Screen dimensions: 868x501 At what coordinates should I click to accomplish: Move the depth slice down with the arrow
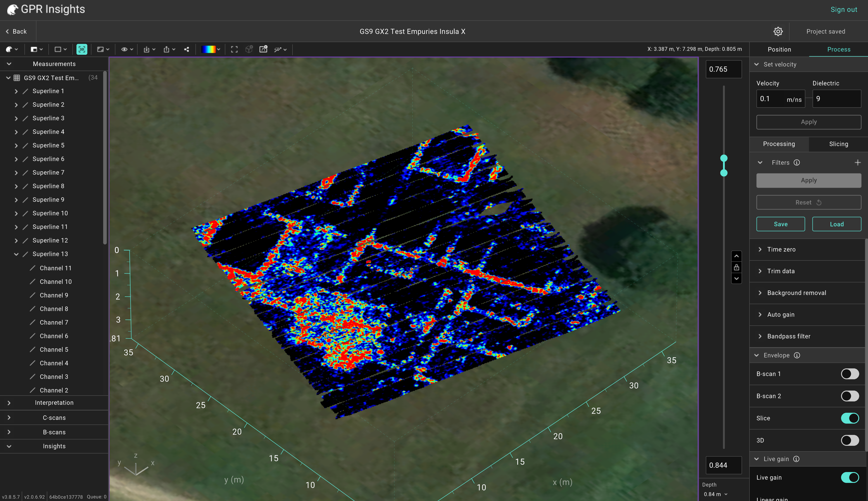(736, 278)
